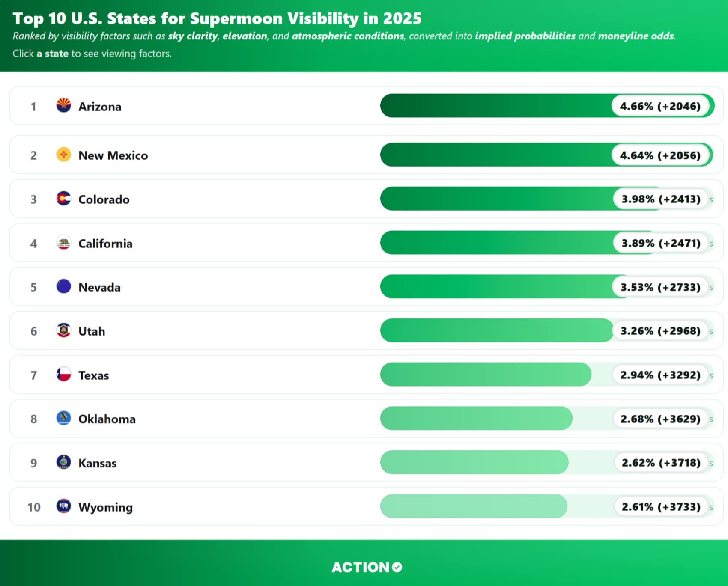Click Wyoming's 2.61% (+3733) odds badge
Viewport: 728px width, 586px height.
point(661,507)
